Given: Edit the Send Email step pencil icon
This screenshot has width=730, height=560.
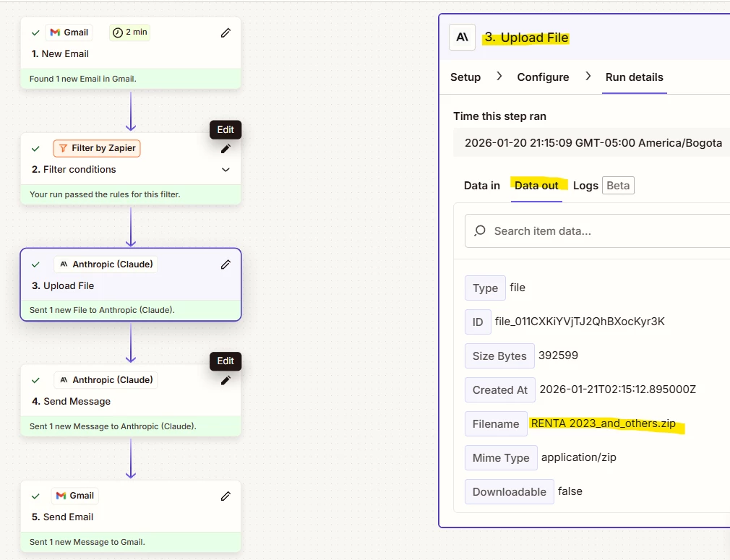Looking at the screenshot, I should click(226, 496).
